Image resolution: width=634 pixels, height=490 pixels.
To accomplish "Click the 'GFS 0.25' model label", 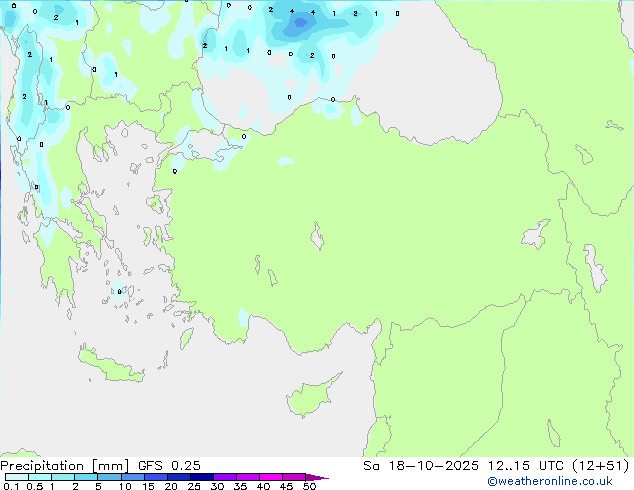I will tap(169, 466).
